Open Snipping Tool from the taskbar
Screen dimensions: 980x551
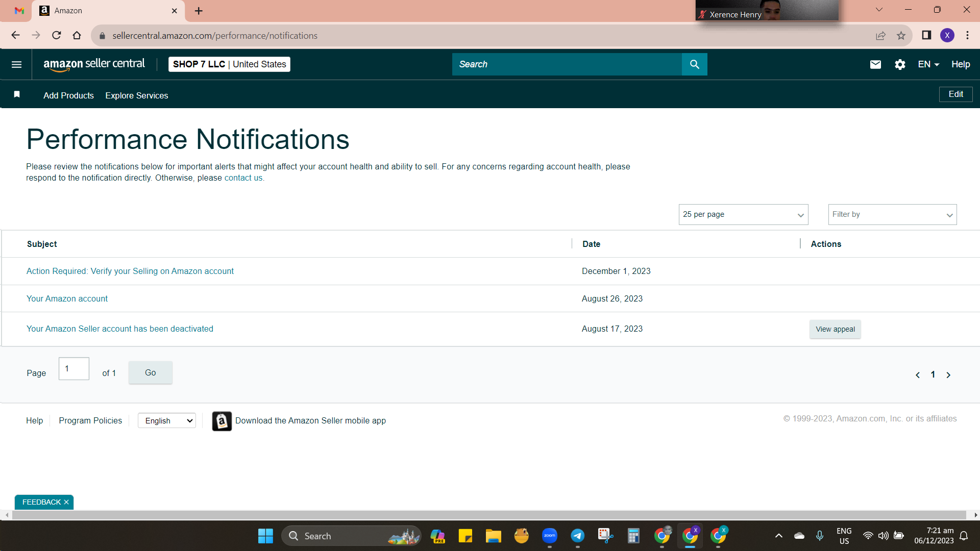point(605,536)
